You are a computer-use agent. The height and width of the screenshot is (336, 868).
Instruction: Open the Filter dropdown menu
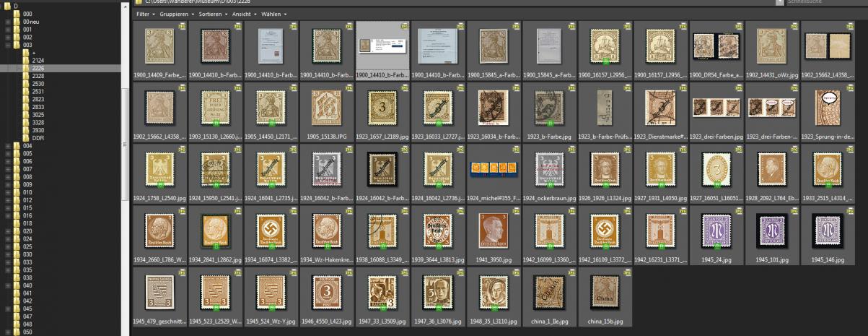point(144,14)
